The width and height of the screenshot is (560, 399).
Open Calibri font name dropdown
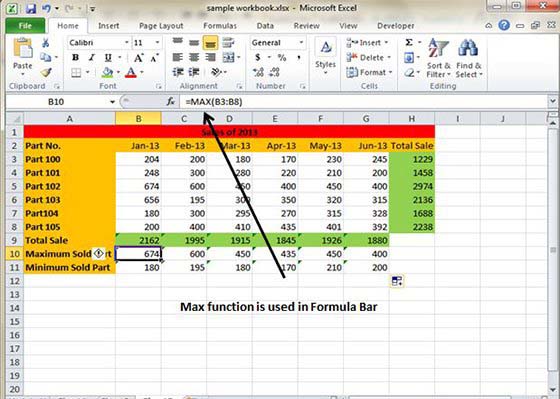tap(126, 43)
